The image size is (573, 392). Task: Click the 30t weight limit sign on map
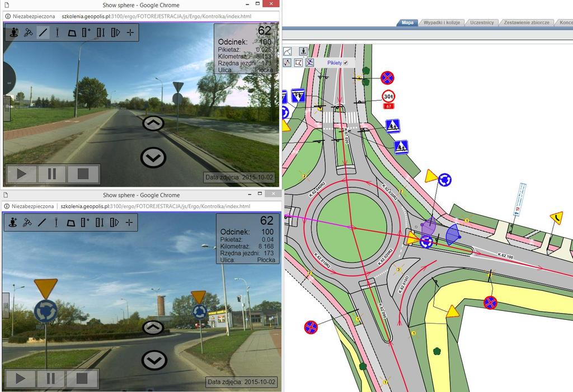click(x=388, y=97)
